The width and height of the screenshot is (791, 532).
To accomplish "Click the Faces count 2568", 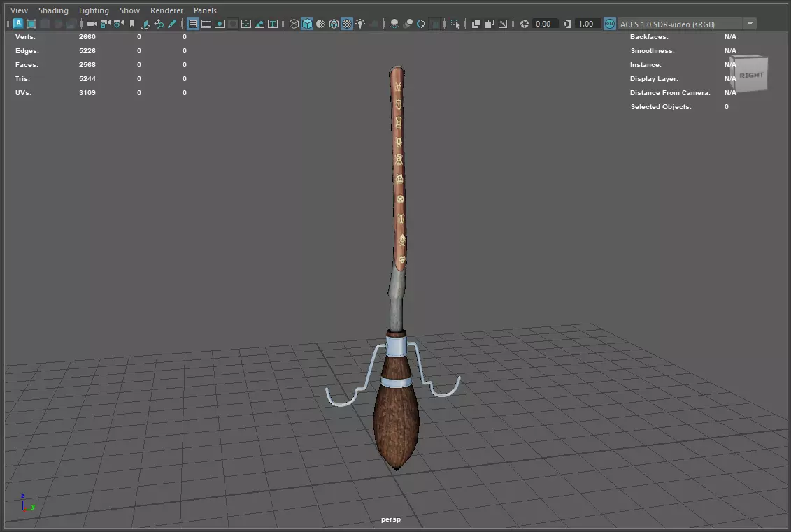I will pyautogui.click(x=87, y=65).
